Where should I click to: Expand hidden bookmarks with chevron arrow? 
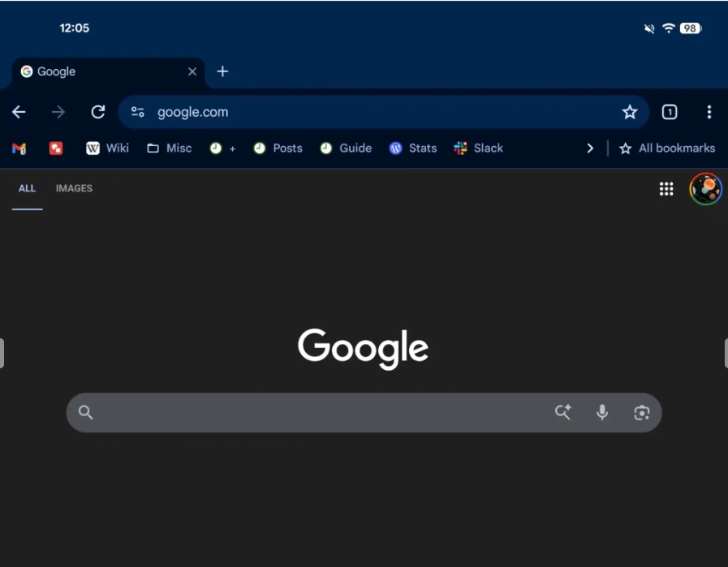click(x=590, y=148)
